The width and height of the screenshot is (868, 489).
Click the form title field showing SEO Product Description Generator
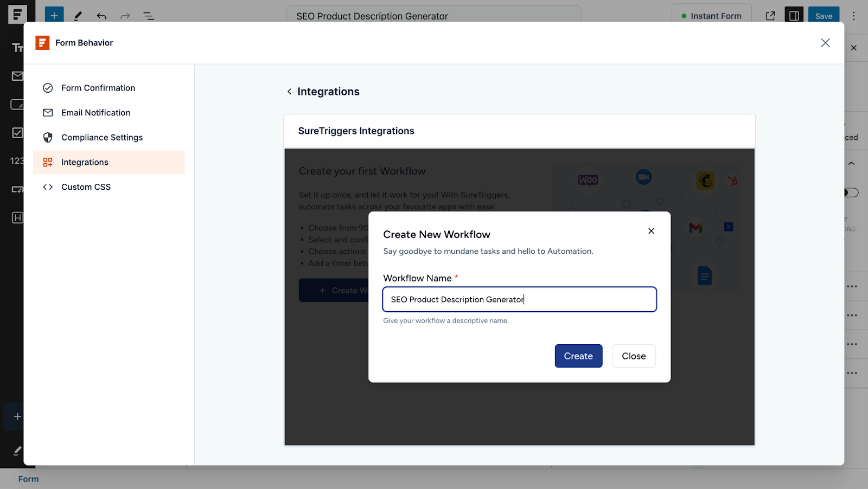point(433,16)
